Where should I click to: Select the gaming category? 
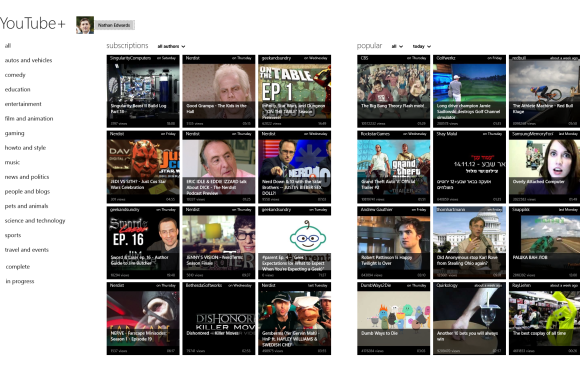pos(14,133)
